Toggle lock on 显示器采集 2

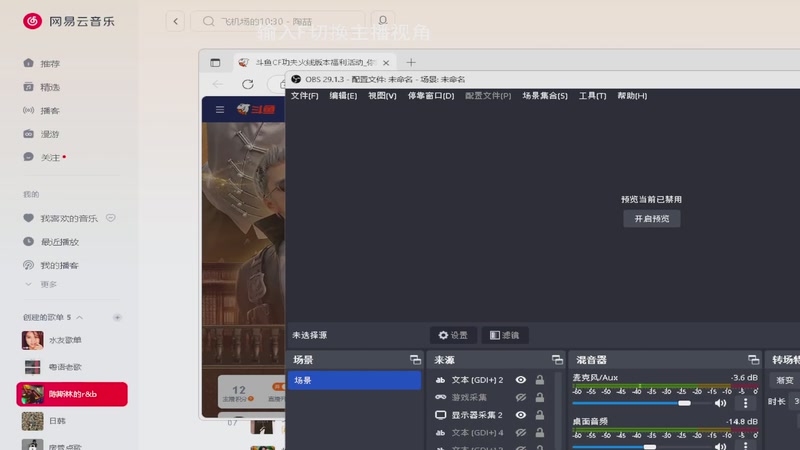click(539, 415)
